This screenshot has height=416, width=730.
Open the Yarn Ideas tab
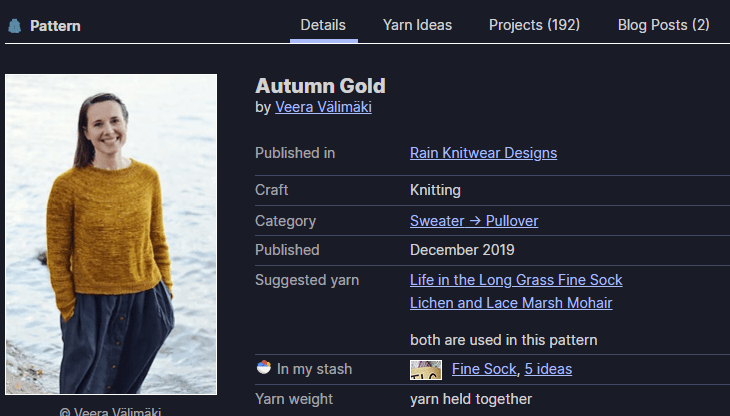tap(417, 25)
